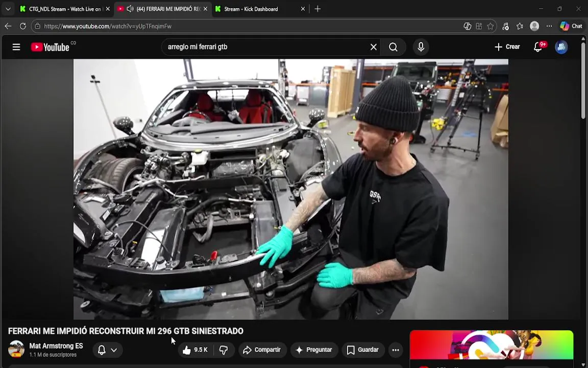This screenshot has height=368, width=588.
Task: Open the YouTube guide hamburger menu
Action: click(x=16, y=47)
